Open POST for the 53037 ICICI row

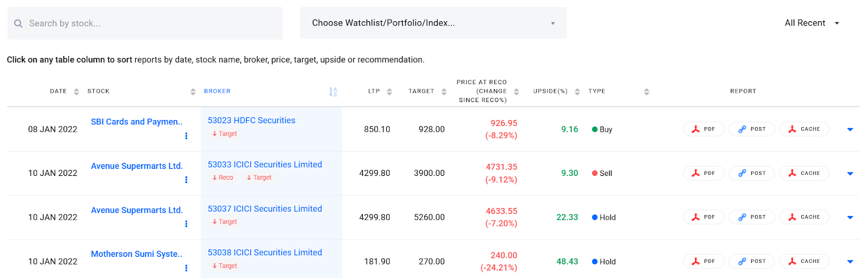pyautogui.click(x=752, y=217)
